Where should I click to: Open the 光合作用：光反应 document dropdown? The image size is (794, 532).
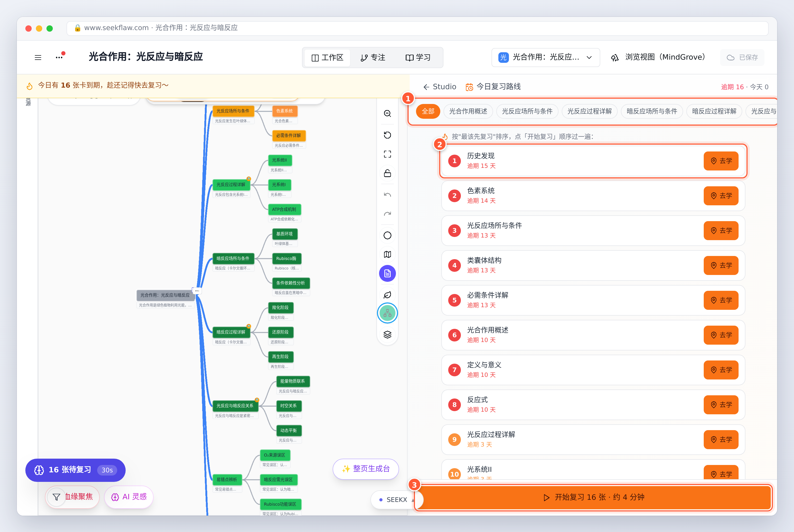(x=546, y=57)
